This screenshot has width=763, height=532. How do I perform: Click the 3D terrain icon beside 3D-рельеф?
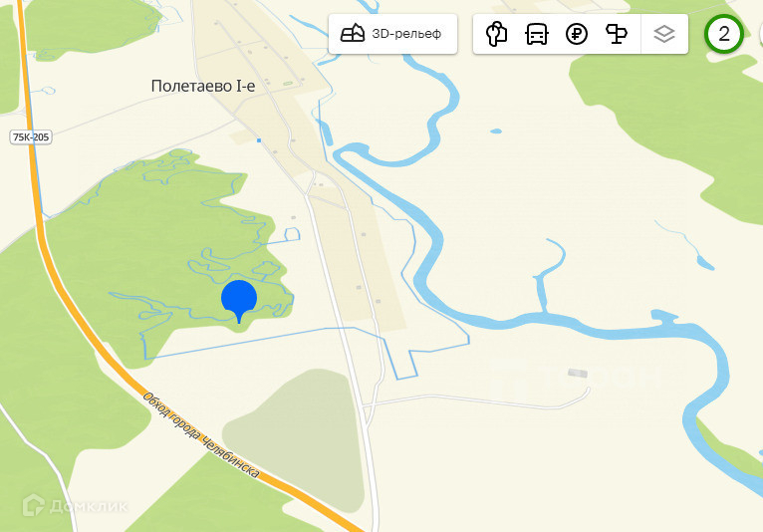(x=353, y=34)
